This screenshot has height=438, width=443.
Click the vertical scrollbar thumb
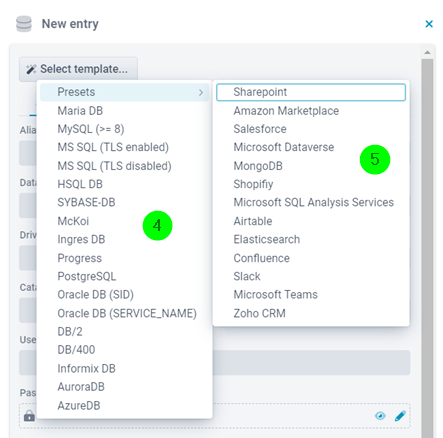click(x=427, y=248)
